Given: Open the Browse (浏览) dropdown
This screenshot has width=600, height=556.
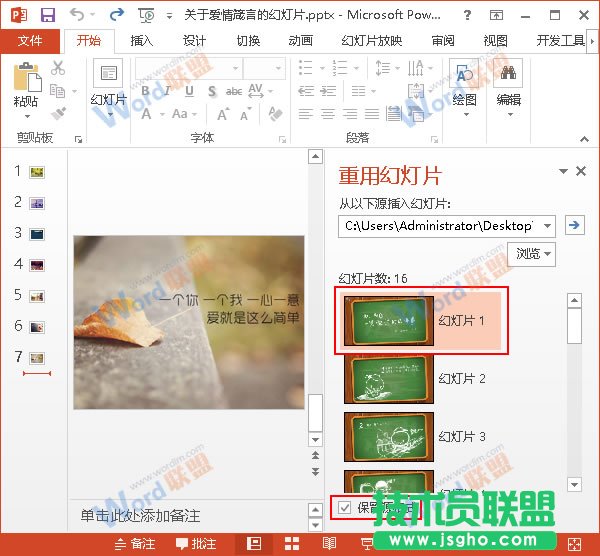Looking at the screenshot, I should click(x=532, y=254).
